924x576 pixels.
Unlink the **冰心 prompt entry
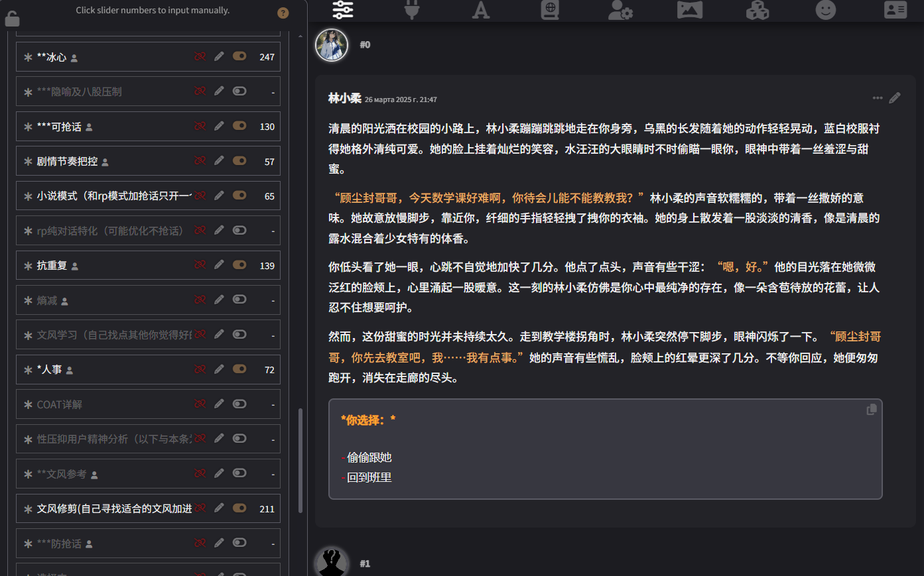pos(200,56)
